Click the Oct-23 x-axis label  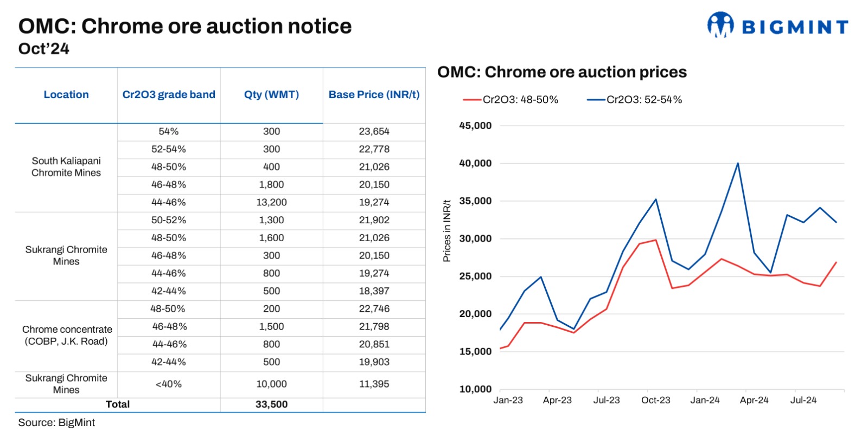655,401
